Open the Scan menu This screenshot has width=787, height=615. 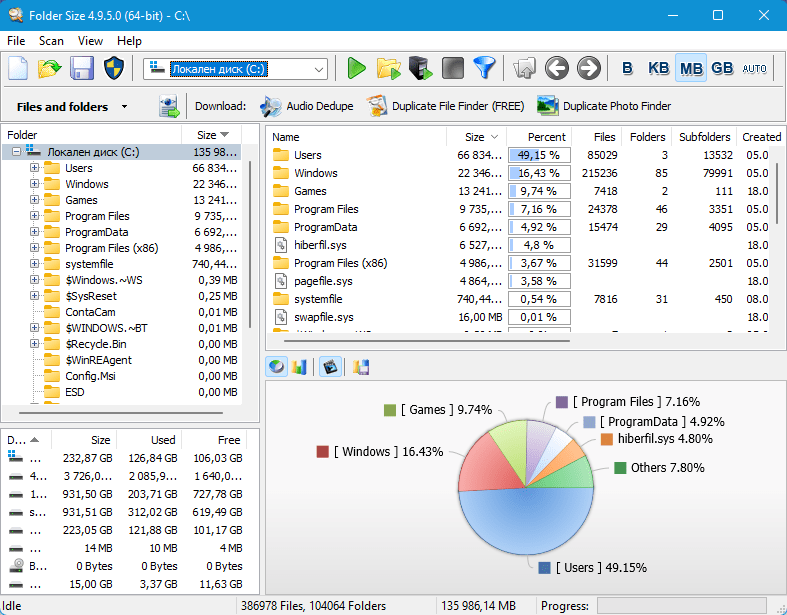tap(51, 41)
